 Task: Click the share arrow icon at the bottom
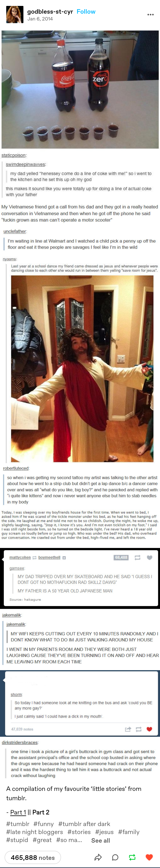(x=98, y=857)
